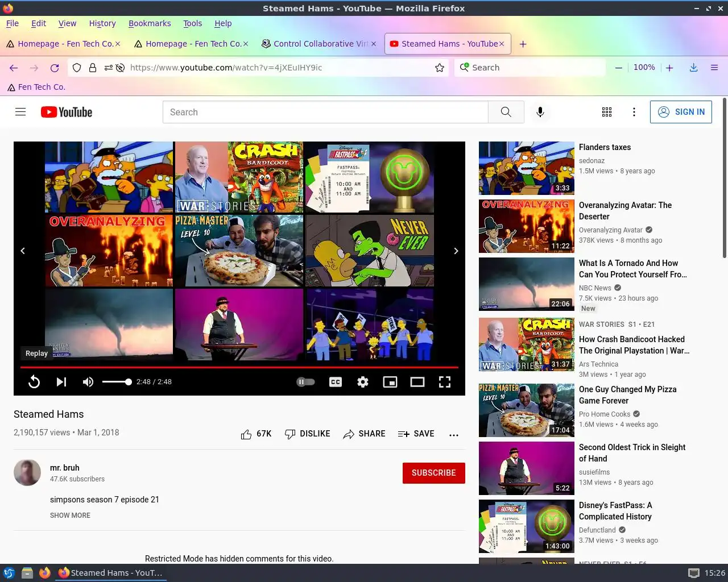Show previous endscreen suggestions with left arrow
728x582 pixels.
tap(23, 251)
